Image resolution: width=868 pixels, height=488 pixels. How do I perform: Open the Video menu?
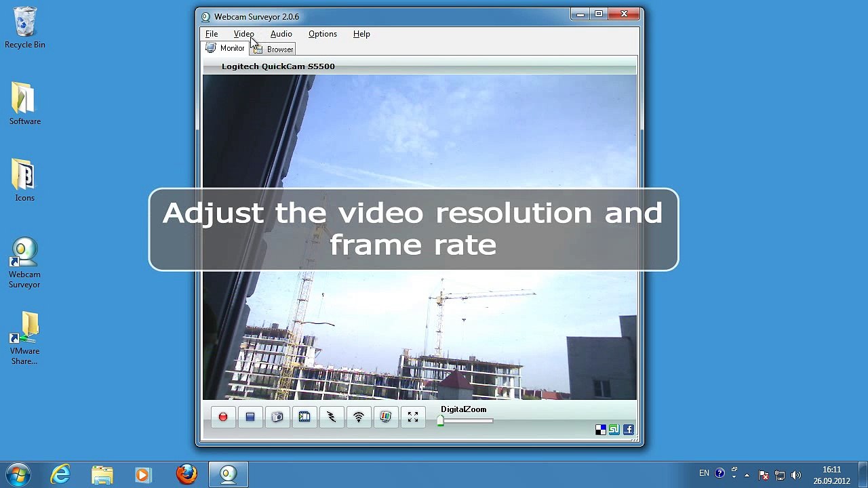click(x=243, y=34)
